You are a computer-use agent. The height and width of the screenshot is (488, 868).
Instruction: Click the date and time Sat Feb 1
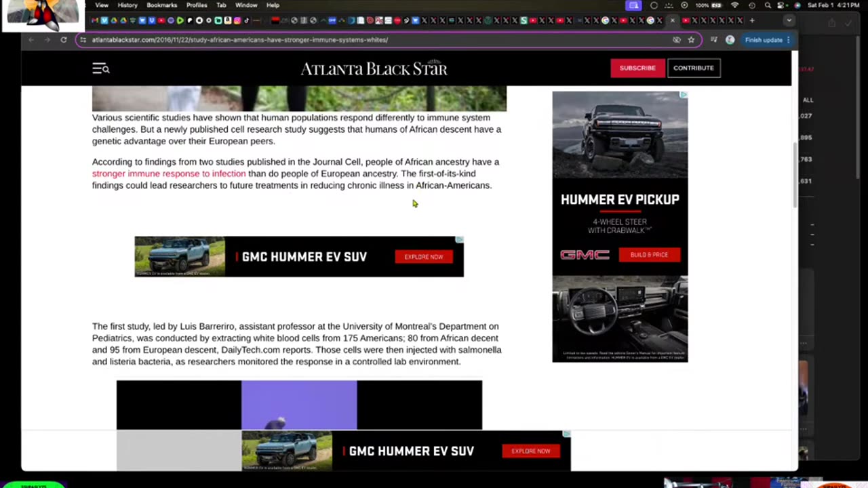835,5
